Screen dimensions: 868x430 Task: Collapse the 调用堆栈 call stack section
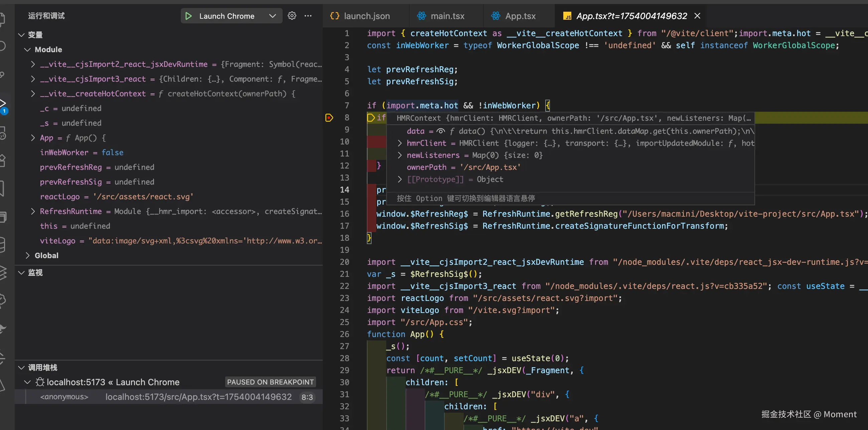tap(21, 367)
